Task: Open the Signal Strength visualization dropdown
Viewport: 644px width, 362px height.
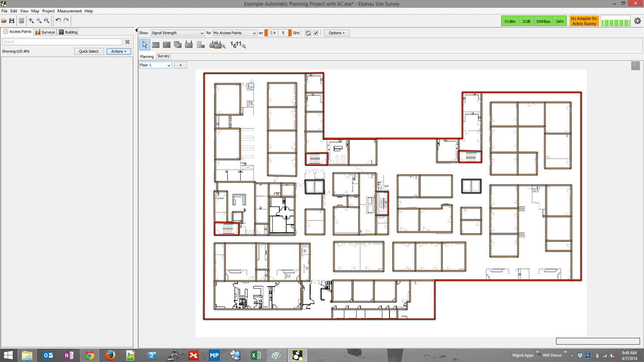Action: [x=178, y=33]
